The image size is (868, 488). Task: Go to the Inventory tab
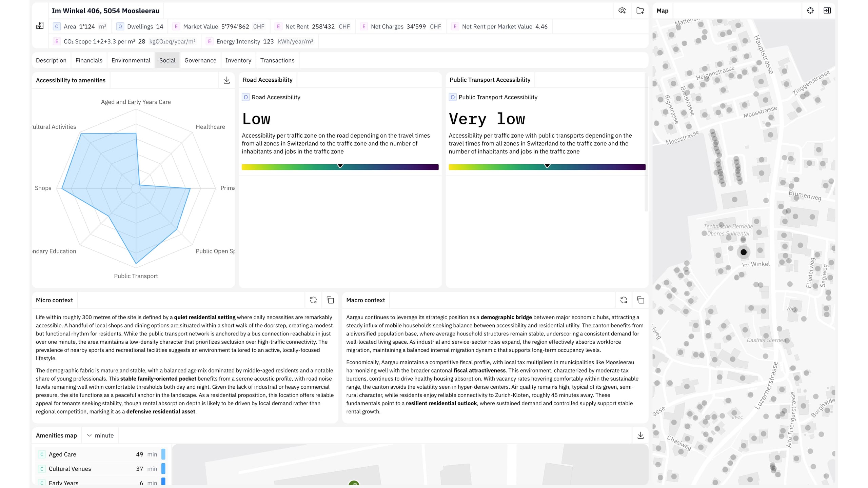pyautogui.click(x=238, y=60)
